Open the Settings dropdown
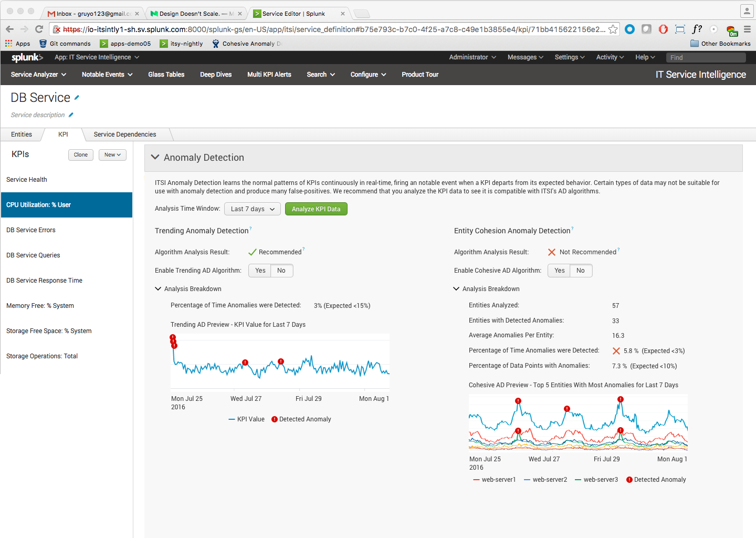This screenshot has width=756, height=538. click(570, 57)
